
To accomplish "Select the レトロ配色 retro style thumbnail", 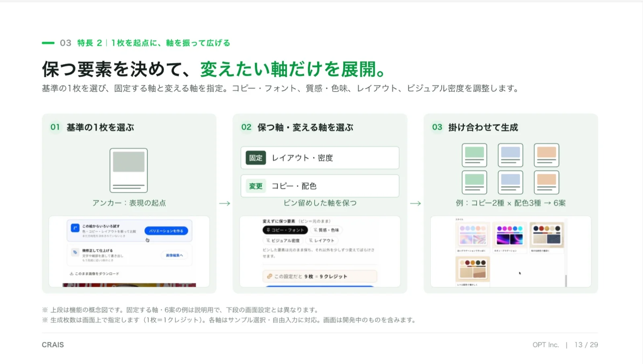I will tap(473, 270).
